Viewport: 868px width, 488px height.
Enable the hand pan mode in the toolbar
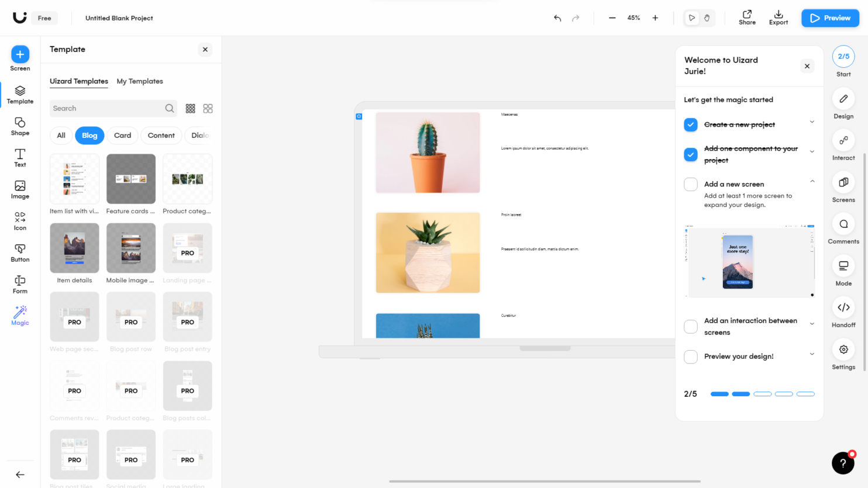707,18
